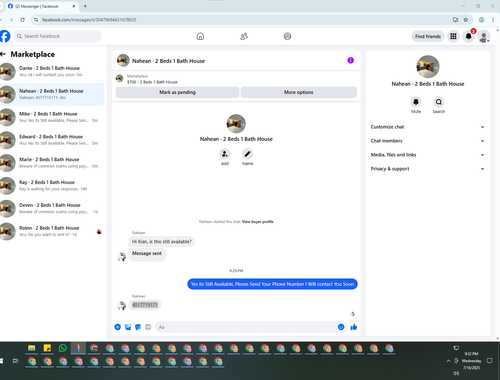Open Dante's 2 Beds 1 Bath House chat

pyautogui.click(x=52, y=71)
